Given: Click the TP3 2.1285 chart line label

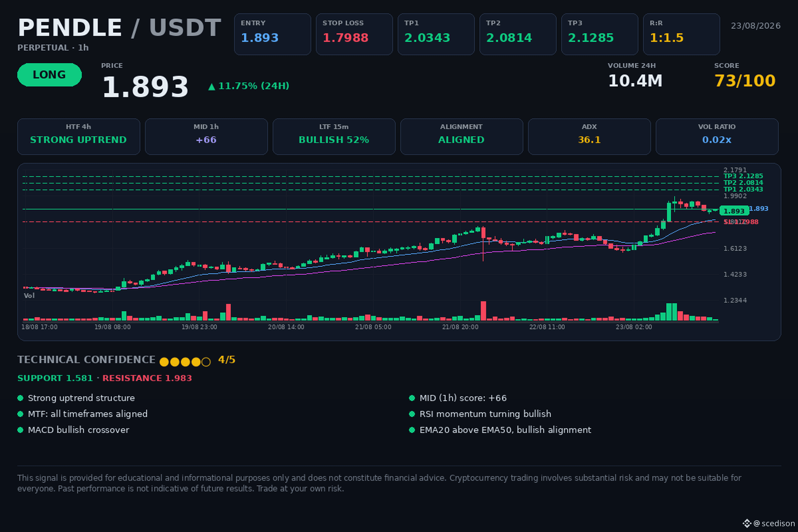Looking at the screenshot, I should tap(743, 176).
